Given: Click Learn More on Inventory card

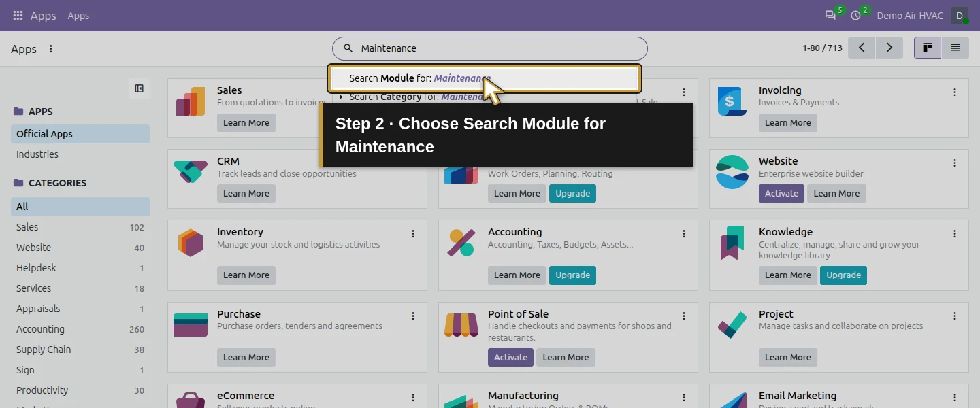Looking at the screenshot, I should (246, 275).
